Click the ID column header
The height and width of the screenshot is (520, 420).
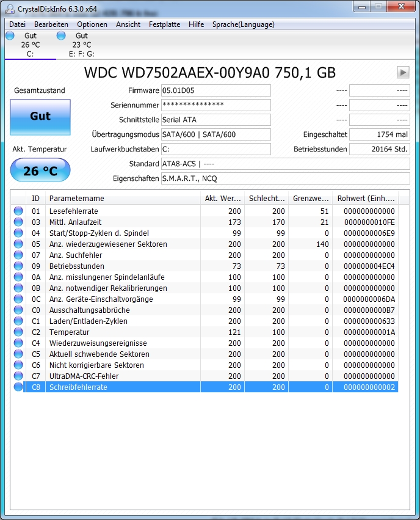click(x=35, y=199)
